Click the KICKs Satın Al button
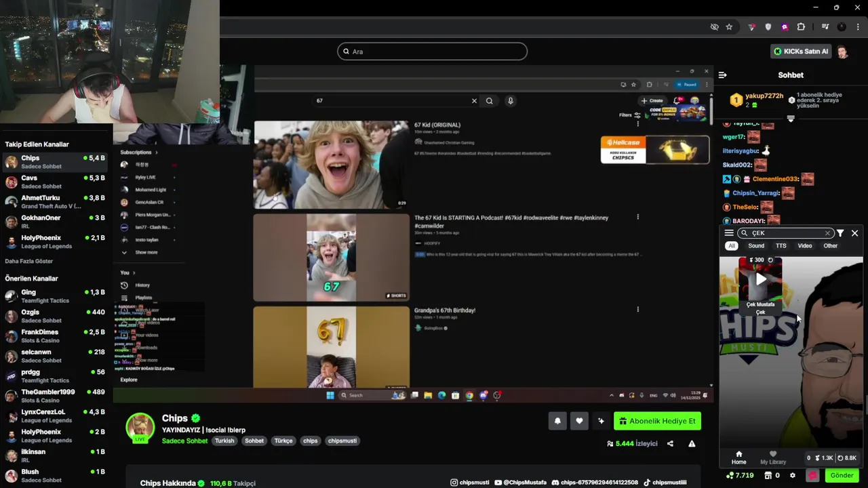 800,52
